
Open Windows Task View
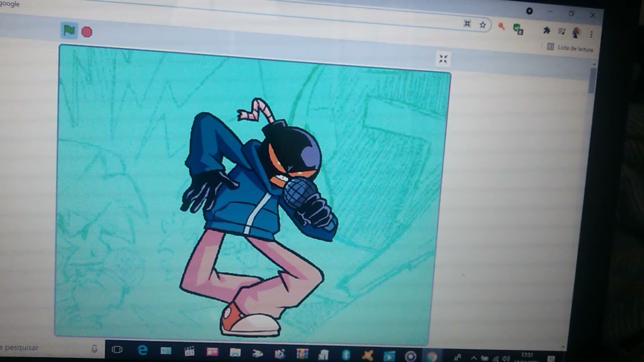click(x=117, y=349)
